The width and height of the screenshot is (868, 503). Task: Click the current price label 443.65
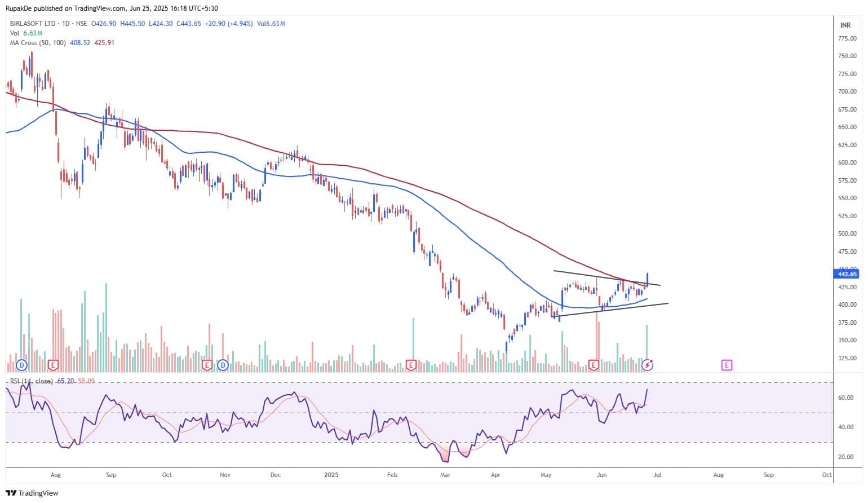pyautogui.click(x=847, y=274)
